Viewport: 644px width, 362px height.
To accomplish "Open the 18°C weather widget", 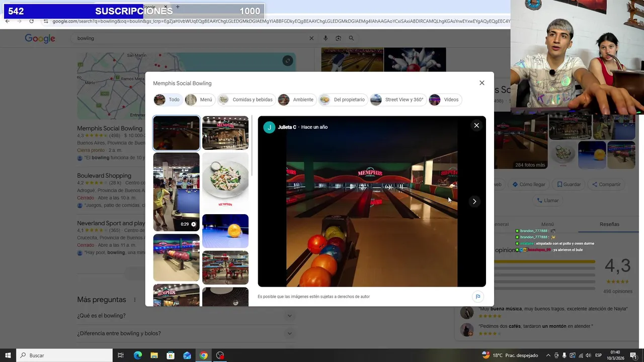I will [510, 355].
